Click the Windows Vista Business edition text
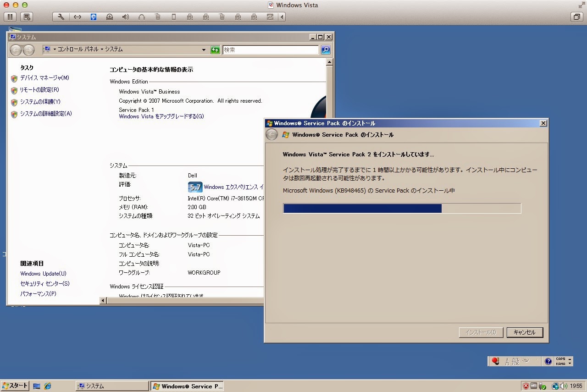 pyautogui.click(x=150, y=92)
